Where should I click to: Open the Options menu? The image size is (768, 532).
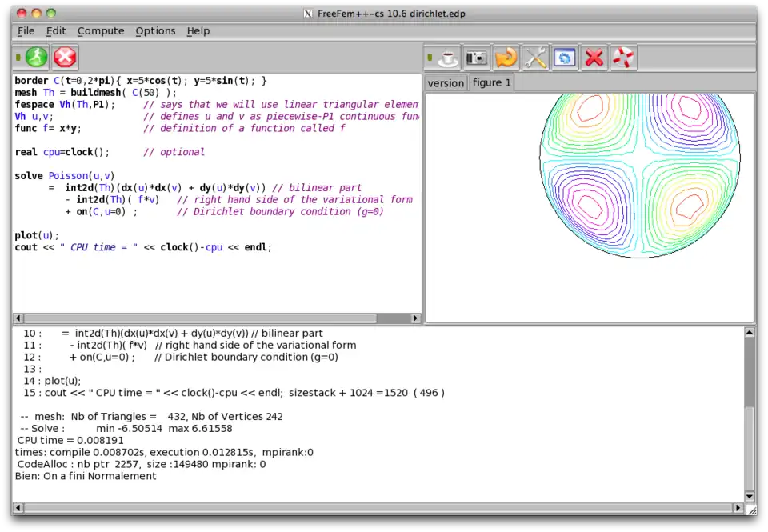click(155, 30)
